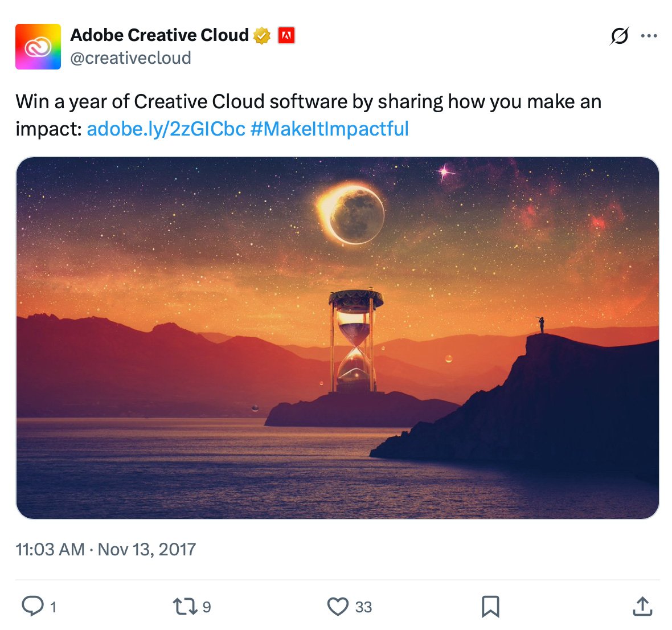Open the #MakeItImpactful hashtag
Image resolution: width=672 pixels, height=630 pixels.
click(x=329, y=129)
